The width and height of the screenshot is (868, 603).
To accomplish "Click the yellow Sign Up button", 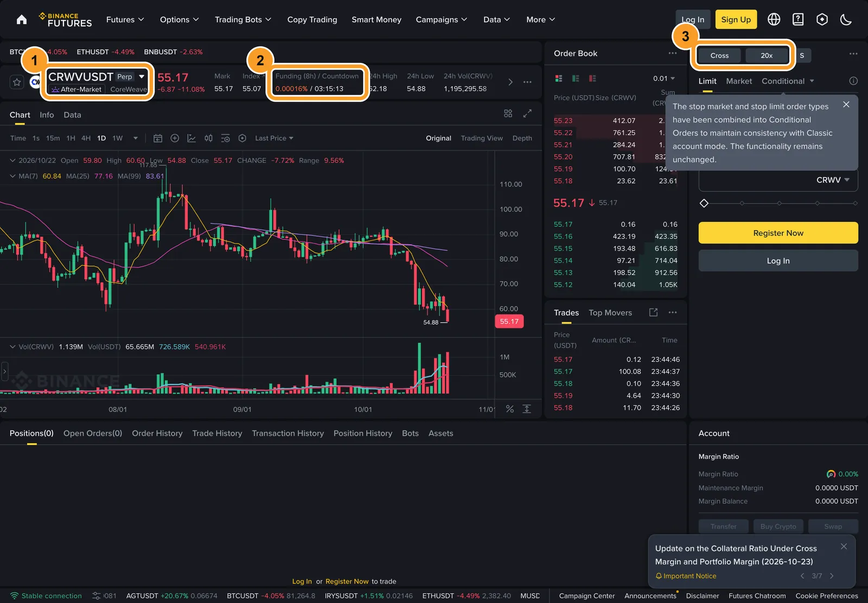I will coord(736,20).
